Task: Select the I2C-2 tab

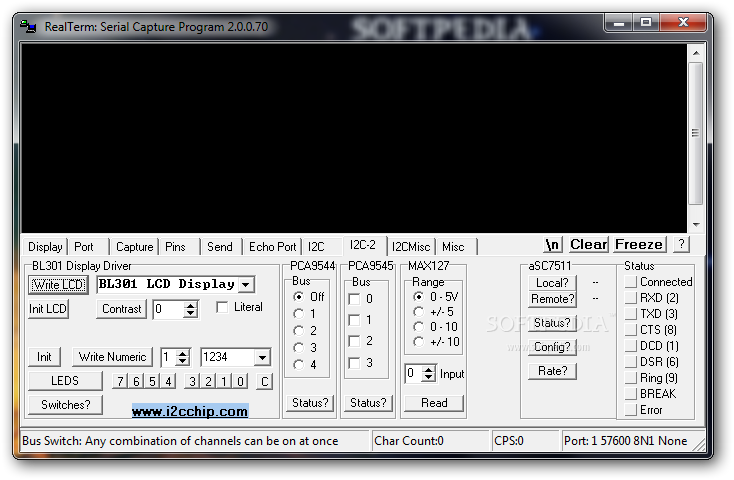Action: pyautogui.click(x=363, y=245)
